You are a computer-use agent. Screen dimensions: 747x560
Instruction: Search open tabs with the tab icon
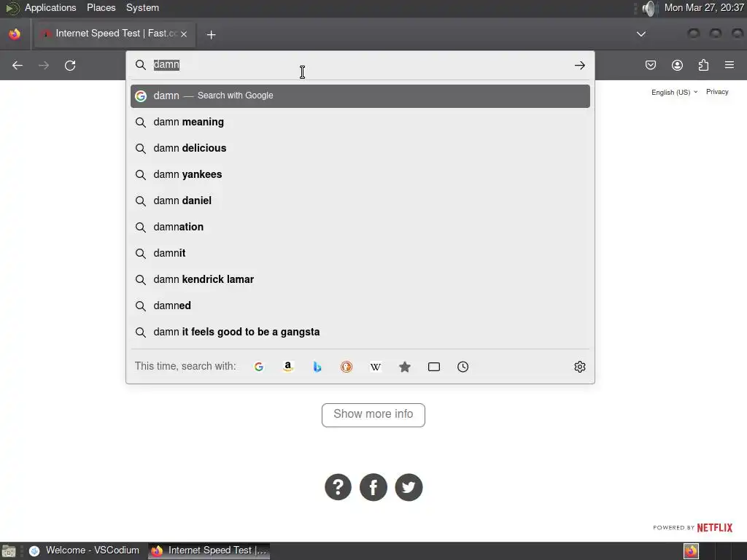[x=433, y=367]
